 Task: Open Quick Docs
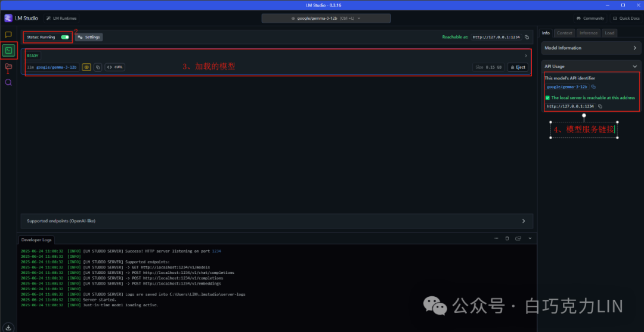click(625, 18)
